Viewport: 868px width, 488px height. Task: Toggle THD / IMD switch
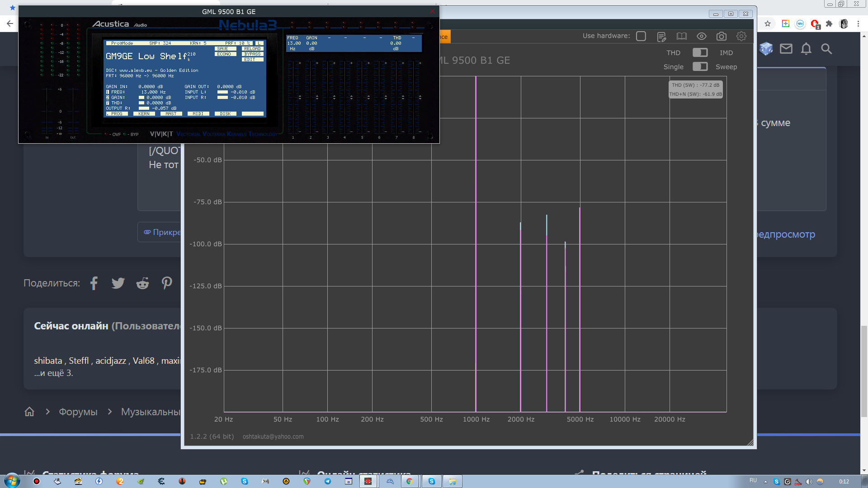[x=700, y=53]
